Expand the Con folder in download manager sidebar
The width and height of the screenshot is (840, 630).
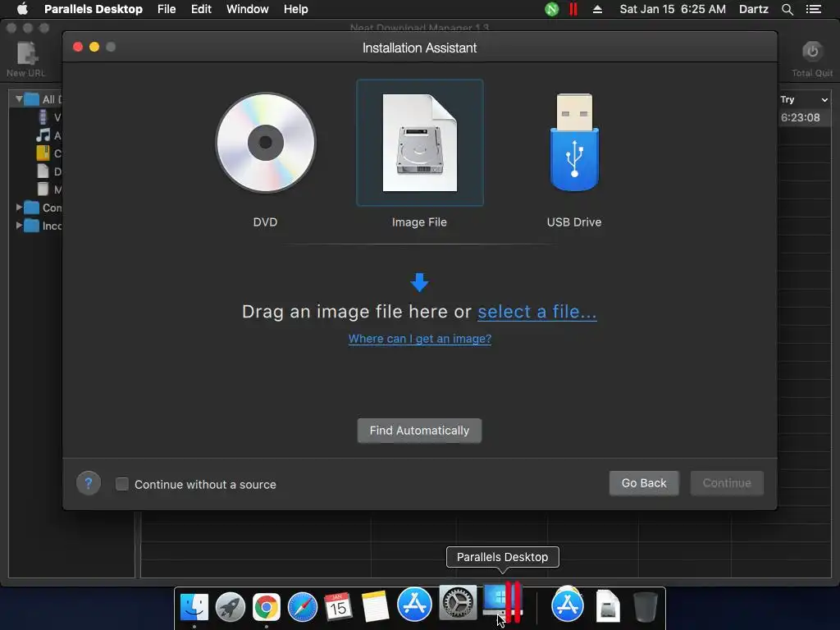pyautogui.click(x=20, y=208)
